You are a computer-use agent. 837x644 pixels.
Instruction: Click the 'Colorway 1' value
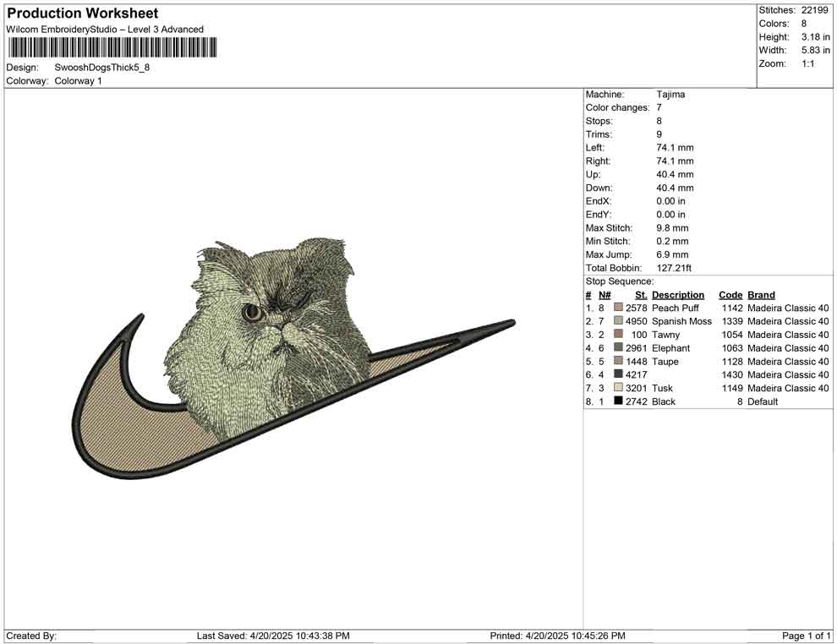pyautogui.click(x=78, y=81)
